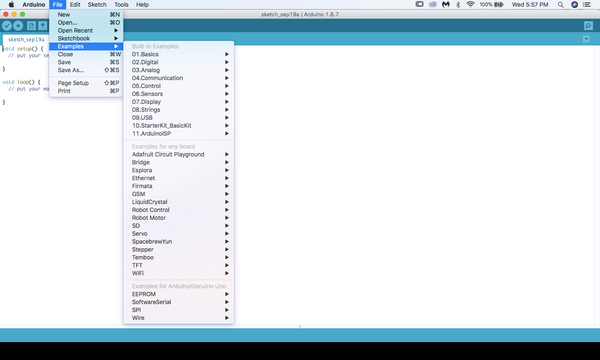Screen dimensions: 600x360
Task: Open the 10.StarterKit_BasicKit examples entry
Action: click(x=179, y=125)
